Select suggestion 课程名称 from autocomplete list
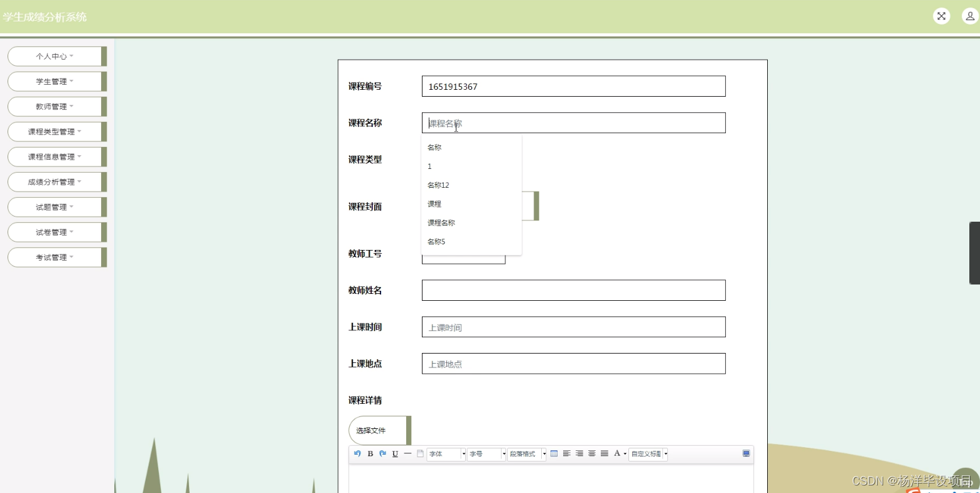The width and height of the screenshot is (980, 493). pos(471,223)
